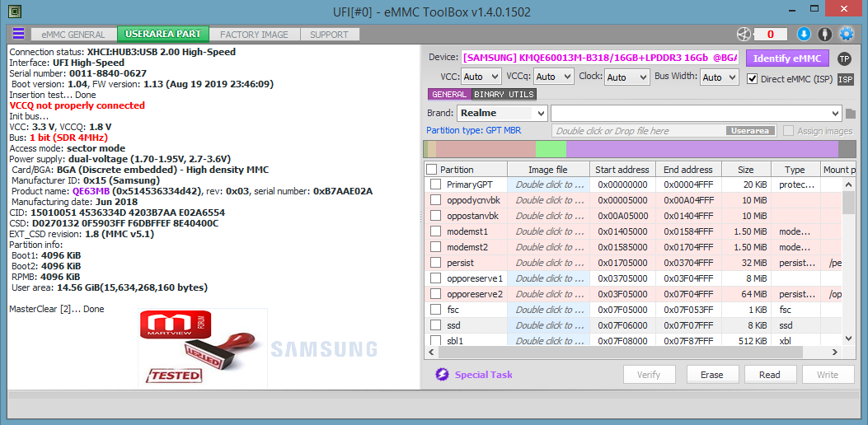Click the pink segment in partition map

tap(486, 149)
